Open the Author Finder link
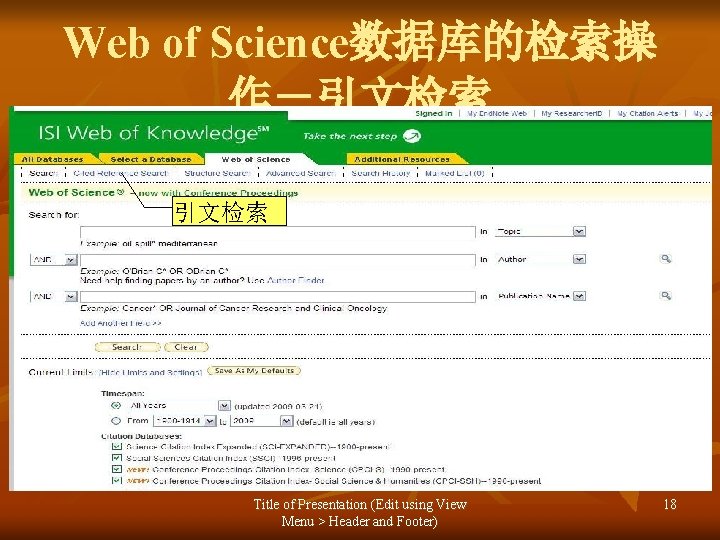 pos(296,280)
